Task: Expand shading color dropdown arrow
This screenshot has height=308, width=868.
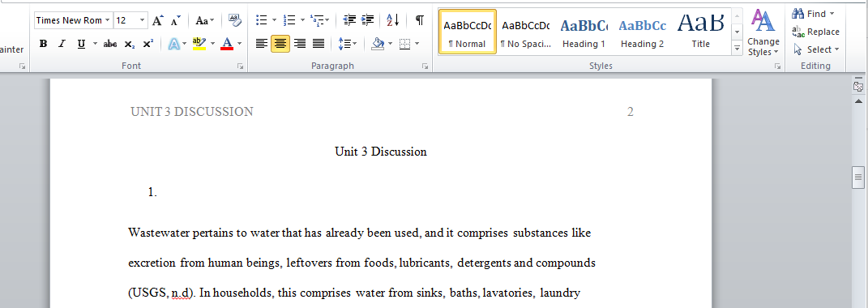Action: (x=390, y=44)
